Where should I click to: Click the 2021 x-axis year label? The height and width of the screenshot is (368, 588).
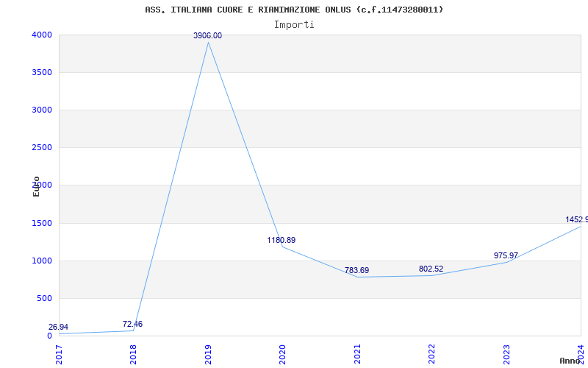tap(357, 354)
